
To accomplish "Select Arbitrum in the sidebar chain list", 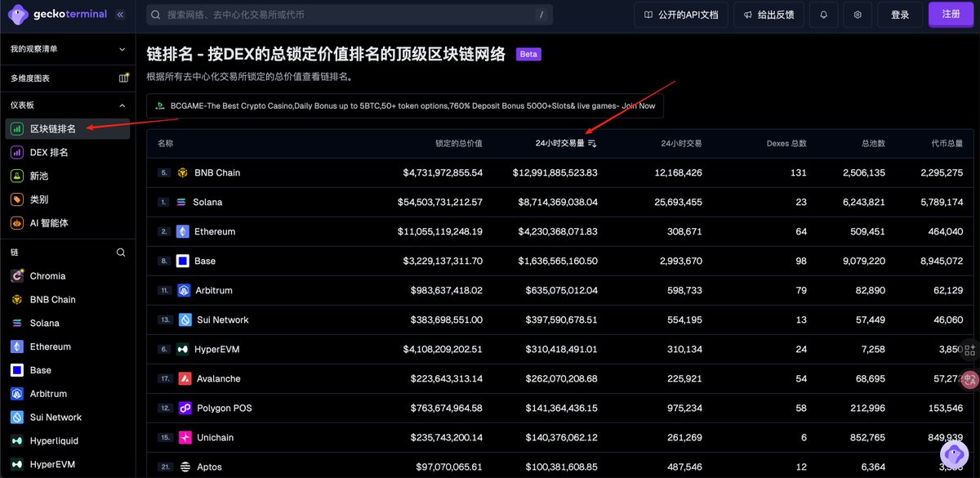I will [68, 394].
